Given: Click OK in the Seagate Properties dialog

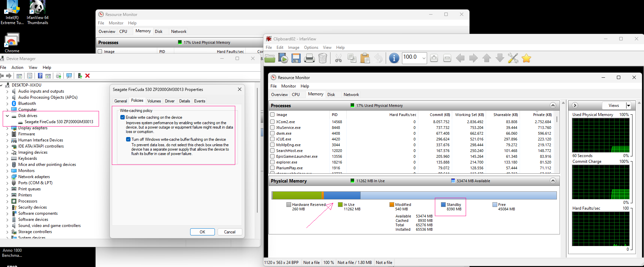Looking at the screenshot, I should (202, 232).
